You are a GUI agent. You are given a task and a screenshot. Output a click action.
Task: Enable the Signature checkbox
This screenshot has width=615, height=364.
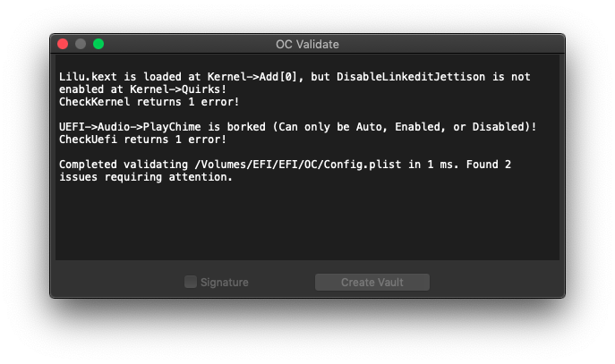tap(191, 282)
